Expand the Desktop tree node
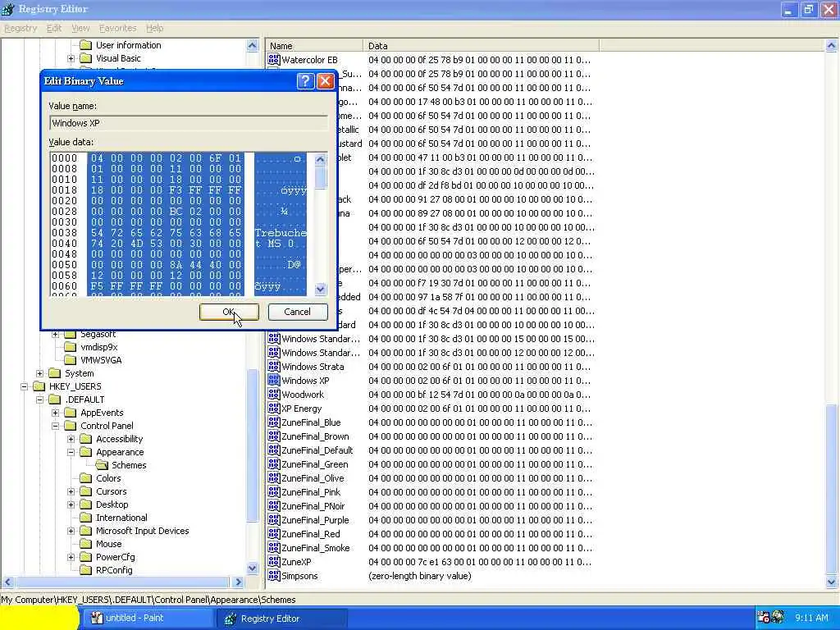Screen dimensions: 840x630 (71, 504)
